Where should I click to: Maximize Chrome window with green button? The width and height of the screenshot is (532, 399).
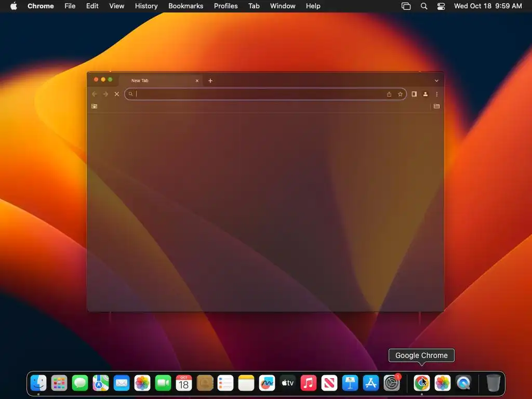[x=110, y=79]
